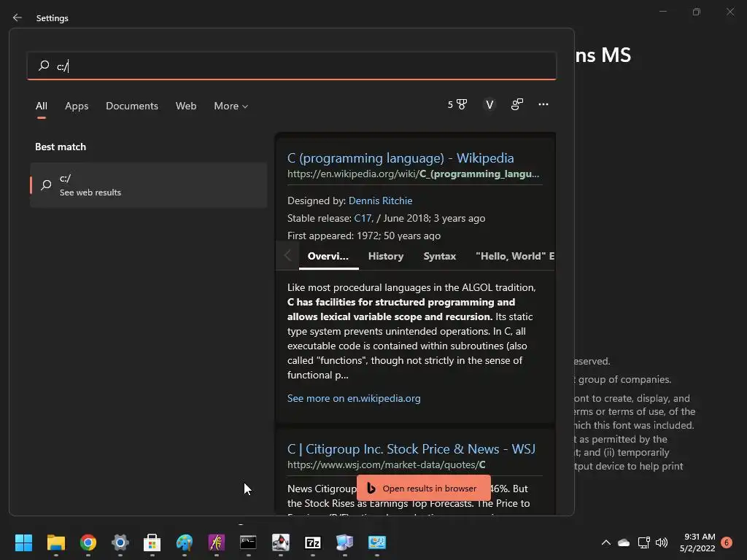The height and width of the screenshot is (560, 747).
Task: Click the volume speaker tray icon
Action: tap(662, 542)
